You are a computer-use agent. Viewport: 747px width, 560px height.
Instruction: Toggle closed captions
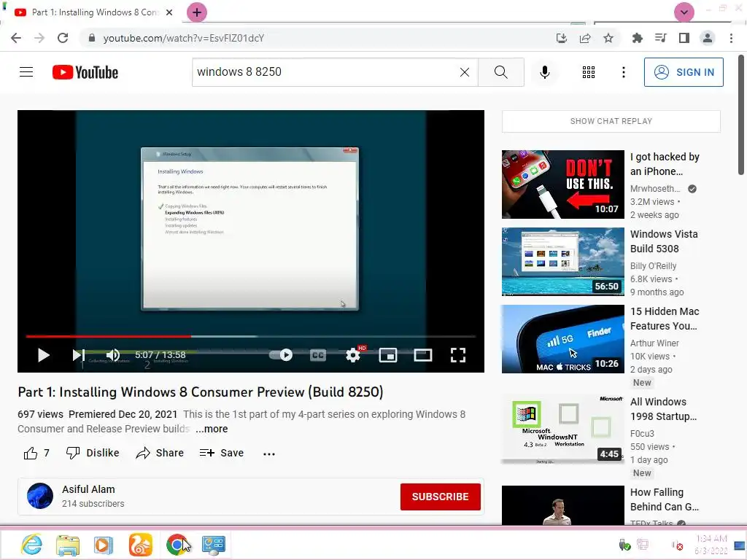click(x=318, y=355)
